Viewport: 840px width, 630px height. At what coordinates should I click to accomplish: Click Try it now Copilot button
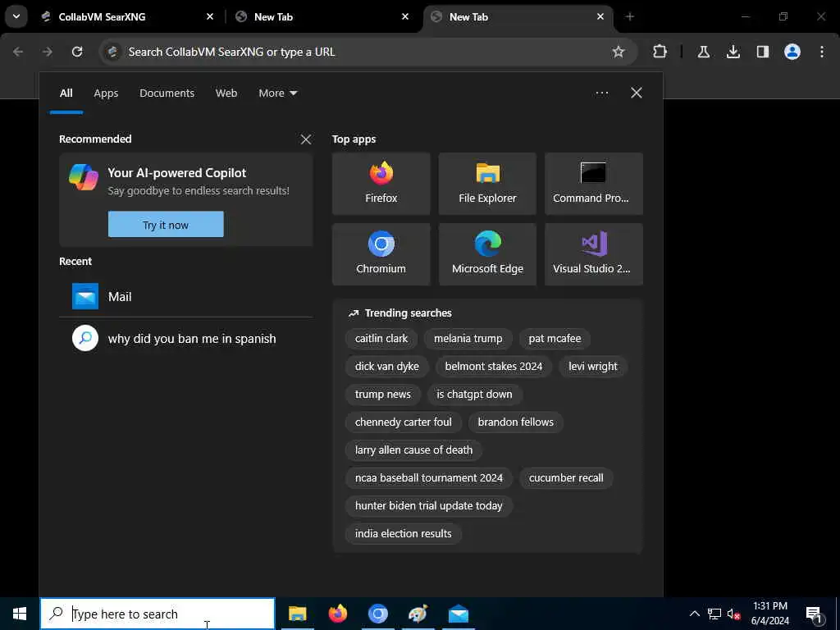tap(166, 225)
